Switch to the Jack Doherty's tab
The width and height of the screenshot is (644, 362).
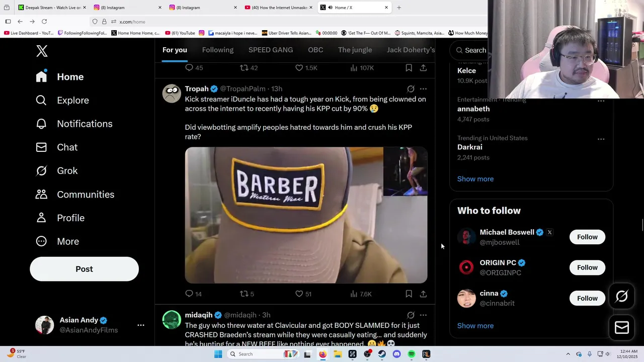click(x=411, y=50)
